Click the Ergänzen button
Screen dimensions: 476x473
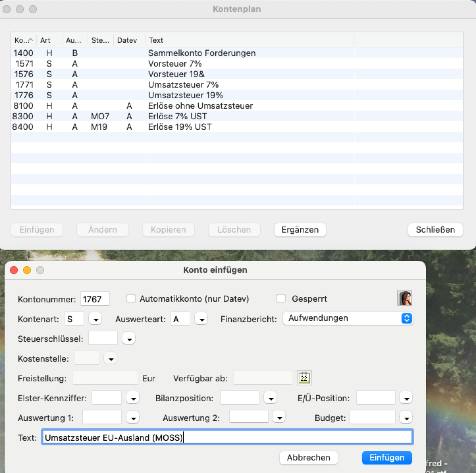click(x=300, y=230)
